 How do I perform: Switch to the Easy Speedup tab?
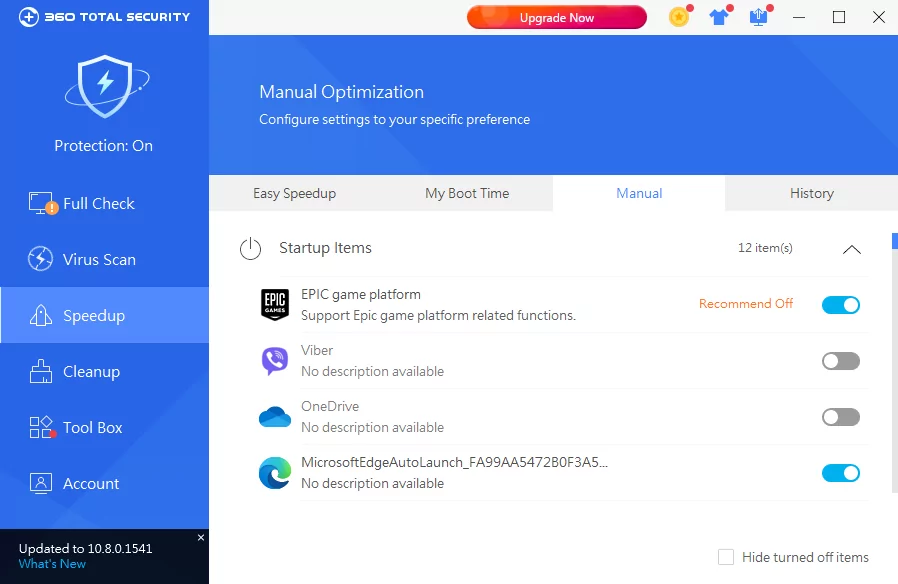[x=294, y=194]
